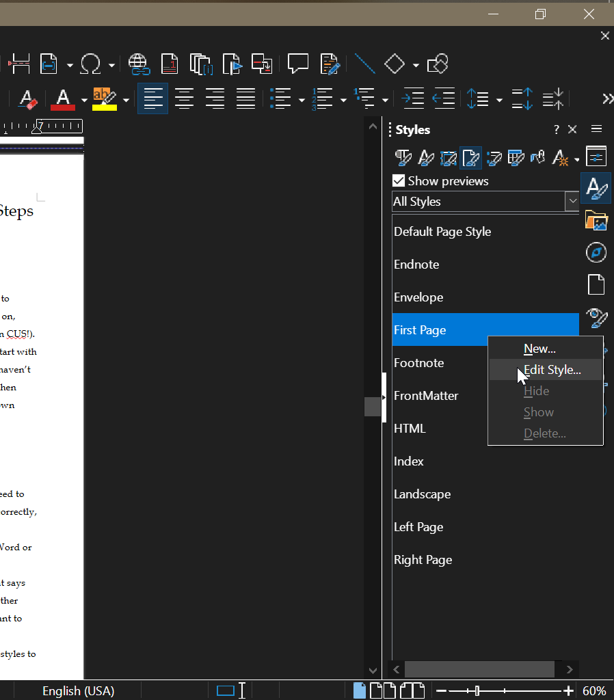Decrease paragraph spacing

pyautogui.click(x=553, y=98)
